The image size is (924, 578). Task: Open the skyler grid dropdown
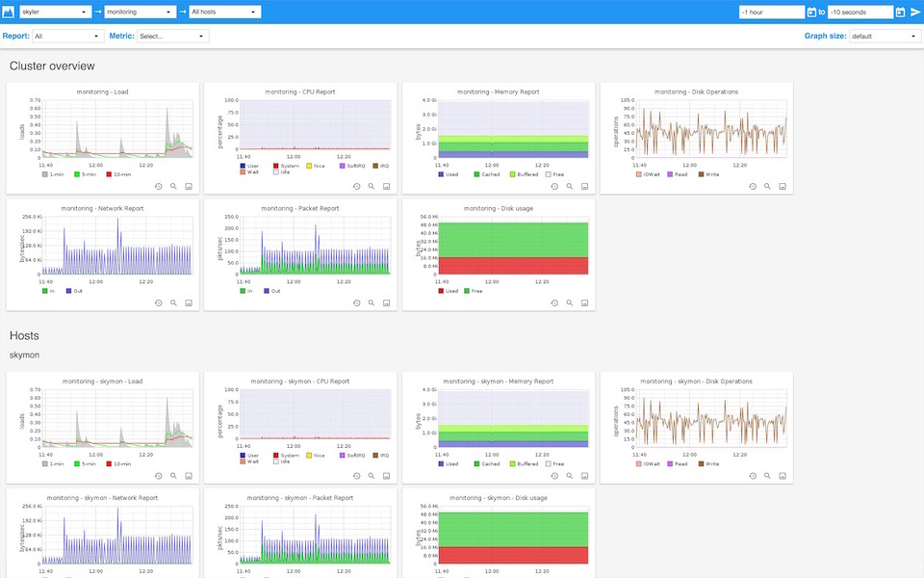(56, 12)
